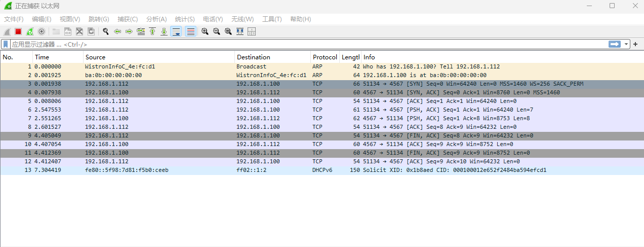Screen dimensions: 644x247
Task: Toggle auto-scroll during live capture
Action: pos(176,31)
